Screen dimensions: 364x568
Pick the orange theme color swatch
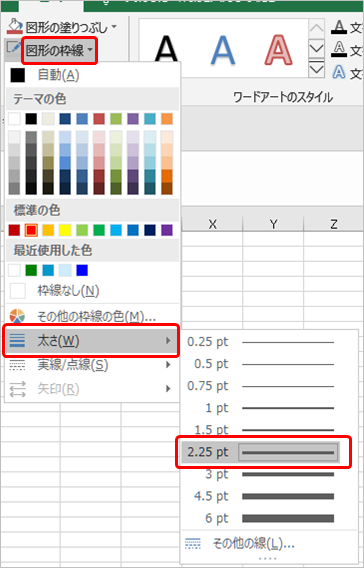click(167, 119)
